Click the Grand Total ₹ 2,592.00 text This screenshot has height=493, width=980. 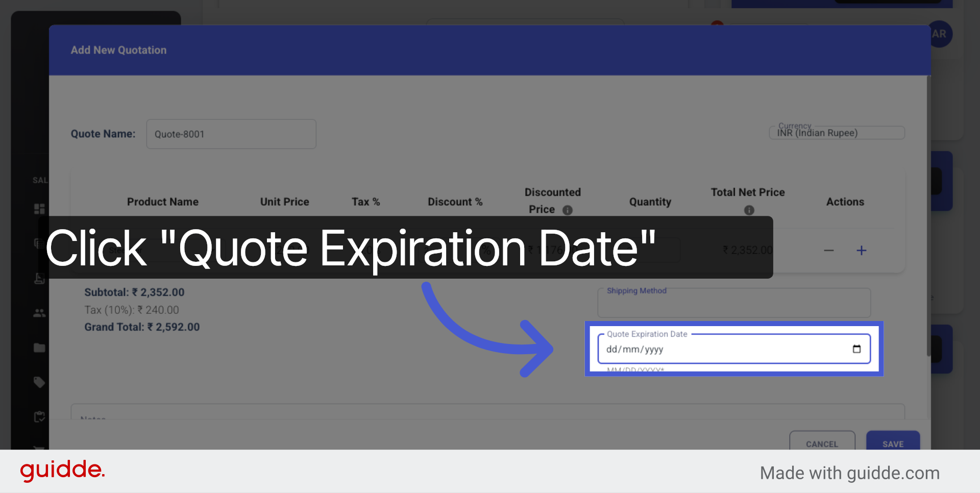click(142, 327)
